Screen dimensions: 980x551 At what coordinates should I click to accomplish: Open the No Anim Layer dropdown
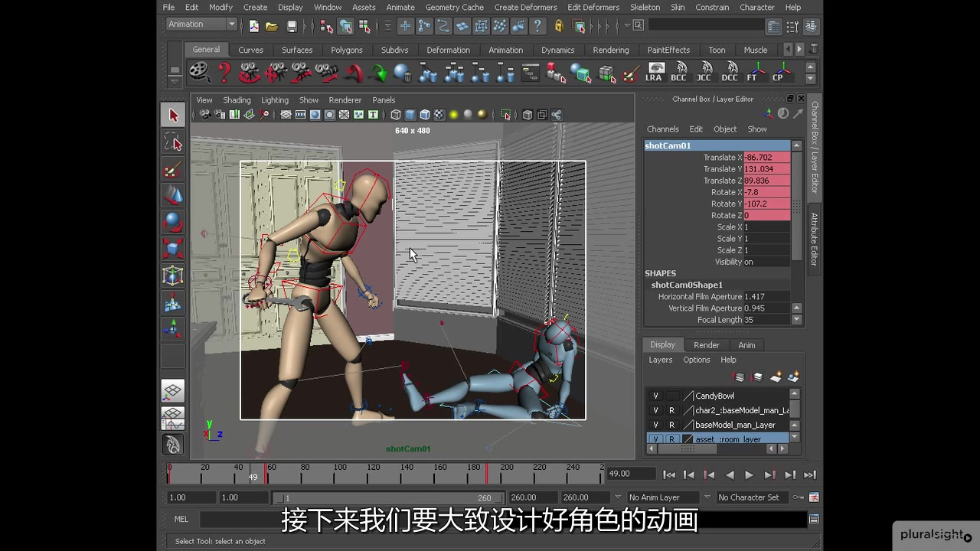coord(662,497)
